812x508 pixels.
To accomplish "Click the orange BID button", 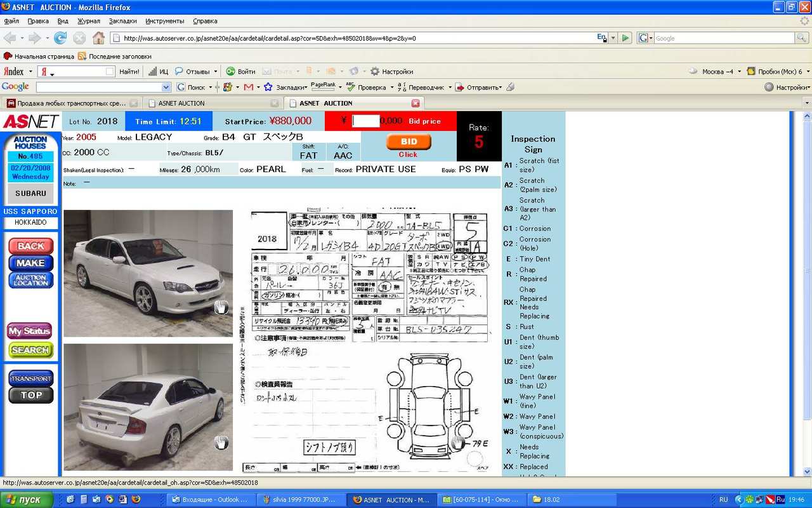I will coord(409,142).
